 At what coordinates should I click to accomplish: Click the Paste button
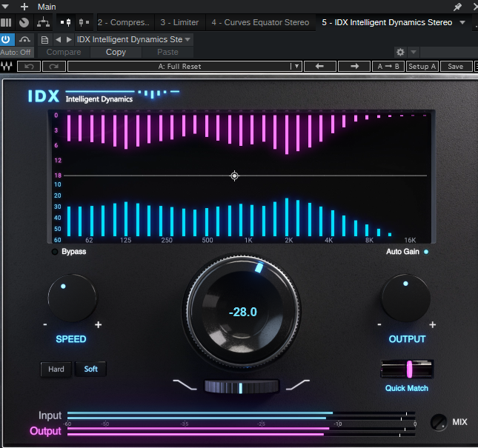(x=167, y=52)
